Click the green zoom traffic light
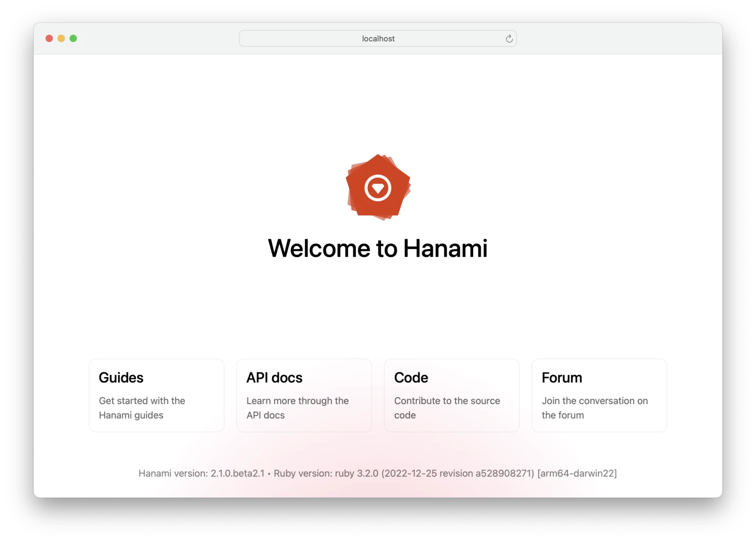756x542 pixels. (73, 38)
